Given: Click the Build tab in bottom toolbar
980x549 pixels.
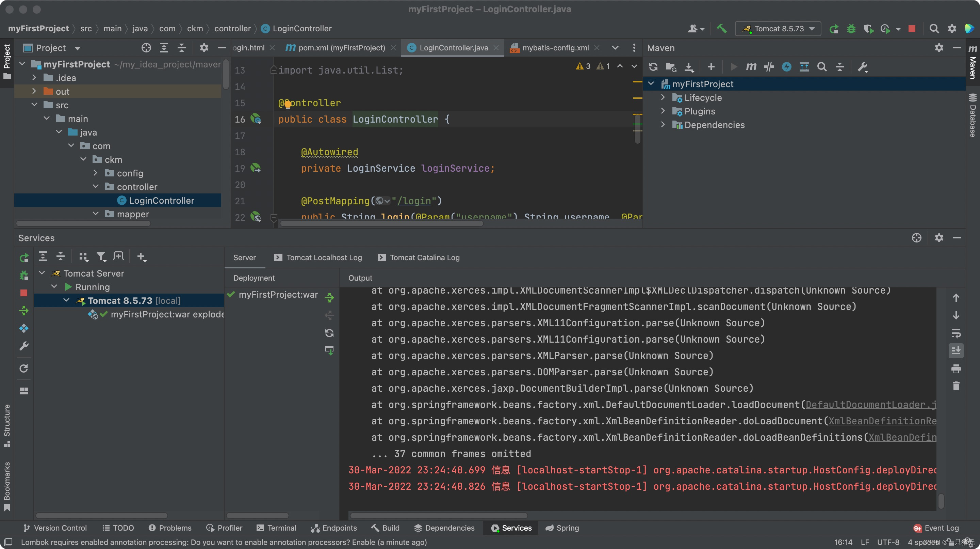Looking at the screenshot, I should (x=389, y=528).
